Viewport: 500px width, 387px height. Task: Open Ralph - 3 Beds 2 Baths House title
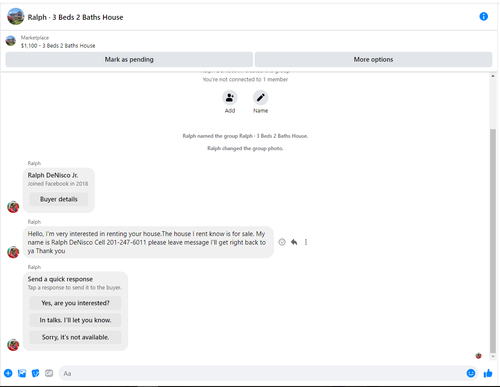(x=75, y=17)
